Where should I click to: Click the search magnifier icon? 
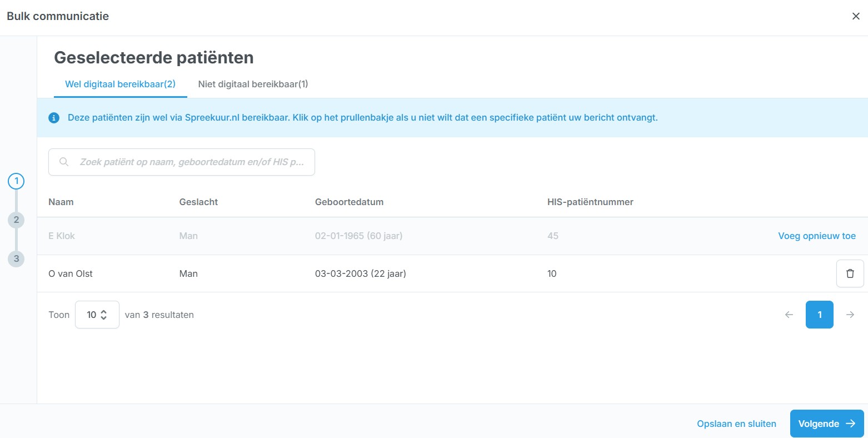coord(64,162)
